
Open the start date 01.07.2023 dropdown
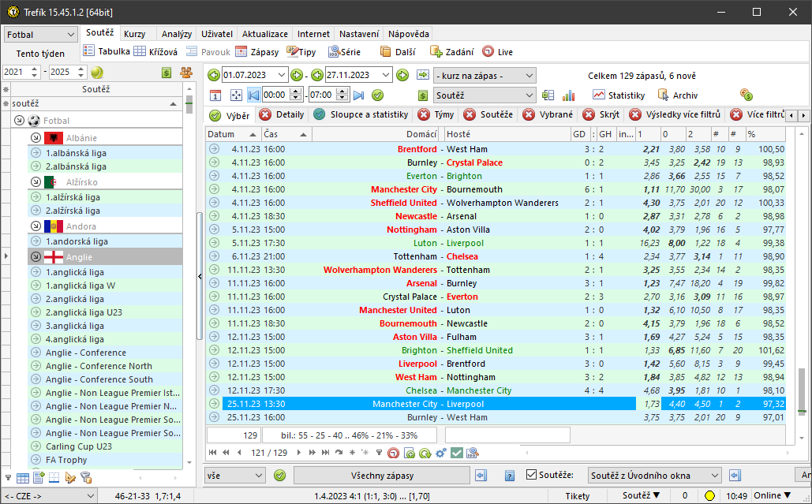click(282, 75)
